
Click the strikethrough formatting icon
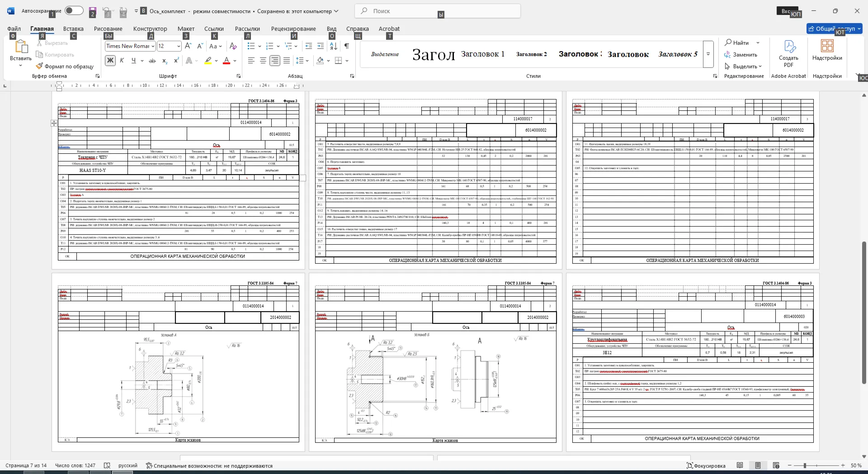click(152, 61)
